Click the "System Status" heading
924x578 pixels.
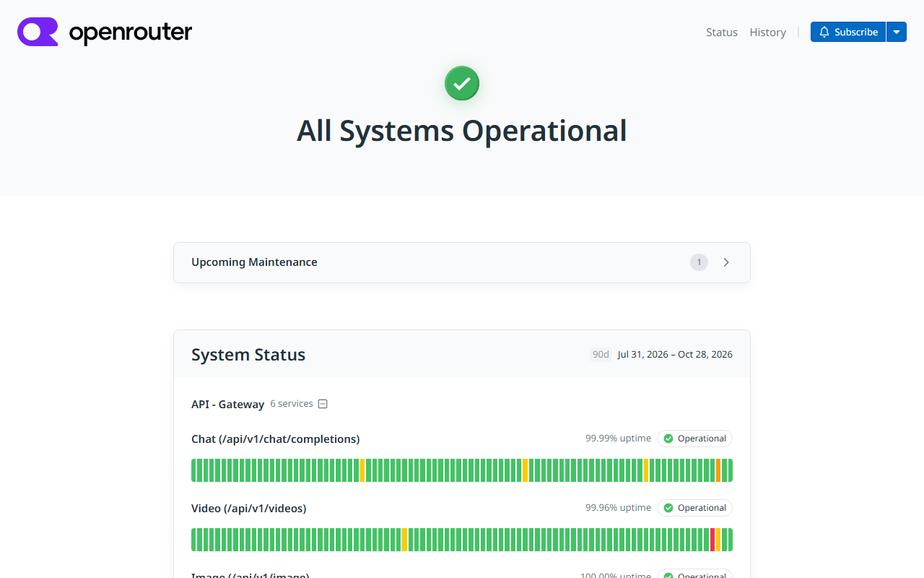pyautogui.click(x=248, y=355)
